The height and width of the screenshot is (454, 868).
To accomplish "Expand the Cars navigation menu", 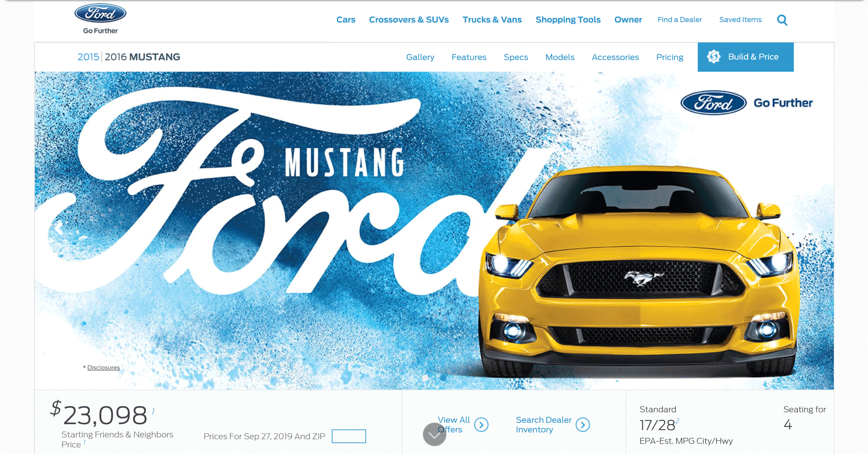I will 346,20.
